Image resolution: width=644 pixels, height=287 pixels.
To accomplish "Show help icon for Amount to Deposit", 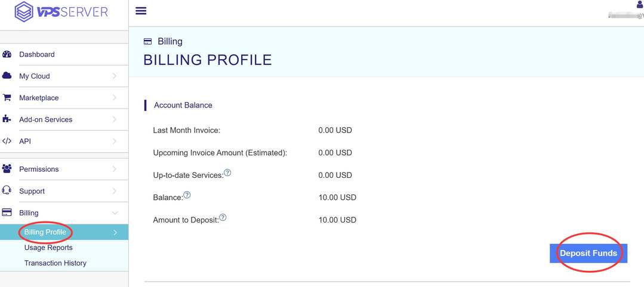I will 223,217.
